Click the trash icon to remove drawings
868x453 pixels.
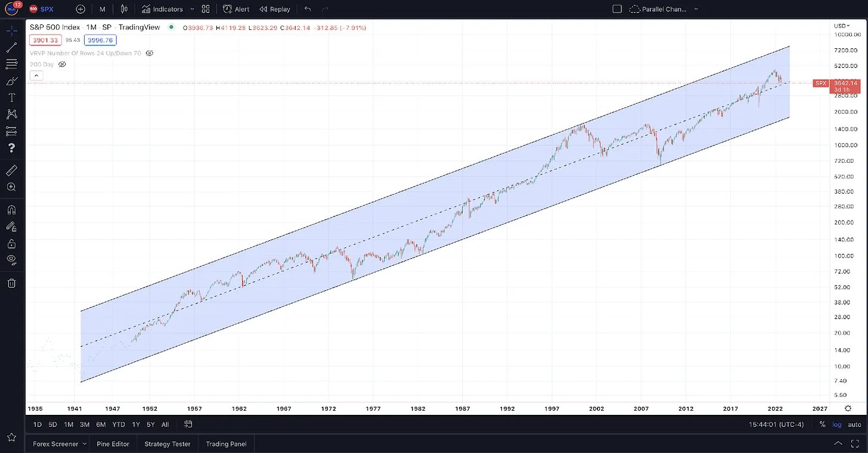pos(11,283)
